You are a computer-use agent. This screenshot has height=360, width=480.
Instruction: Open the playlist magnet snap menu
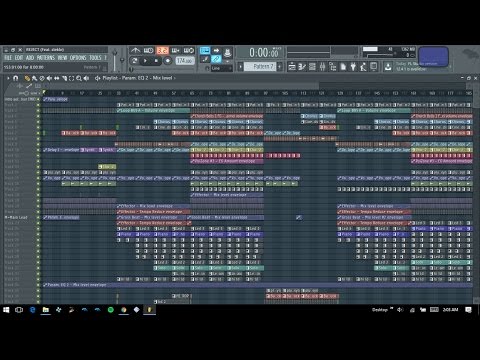(16, 78)
